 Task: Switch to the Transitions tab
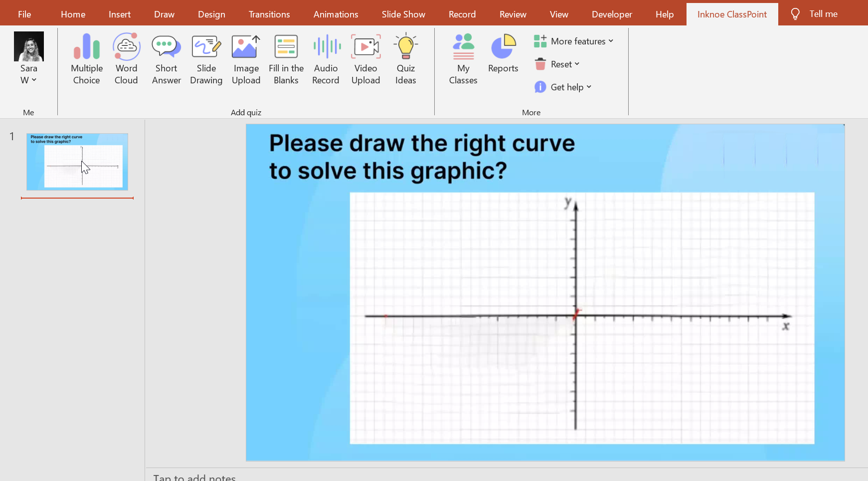point(269,14)
